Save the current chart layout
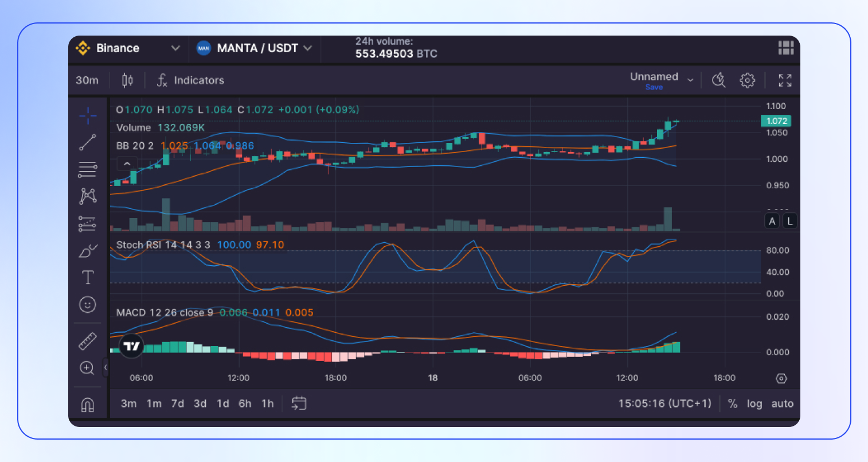 click(654, 87)
